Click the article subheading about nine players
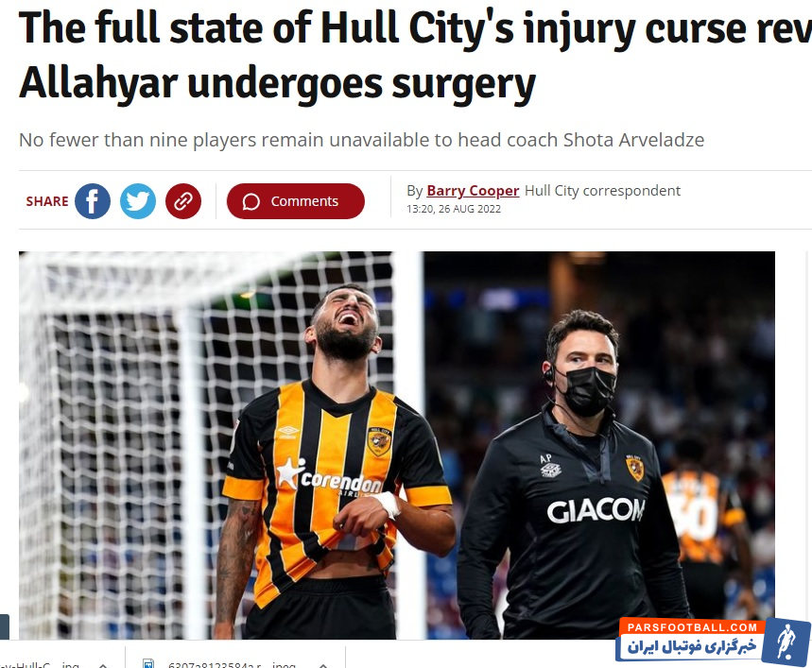Viewport: 812px width, 668px height. pos(361,140)
